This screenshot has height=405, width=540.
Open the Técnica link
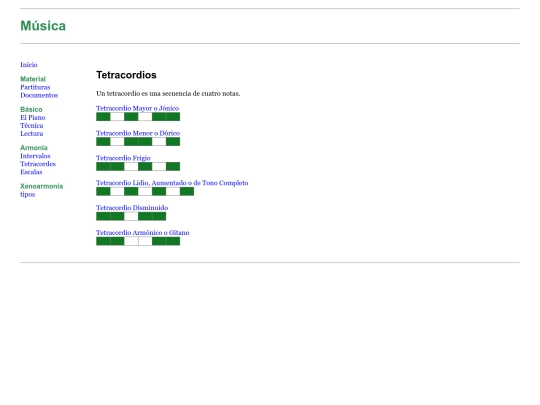click(32, 126)
